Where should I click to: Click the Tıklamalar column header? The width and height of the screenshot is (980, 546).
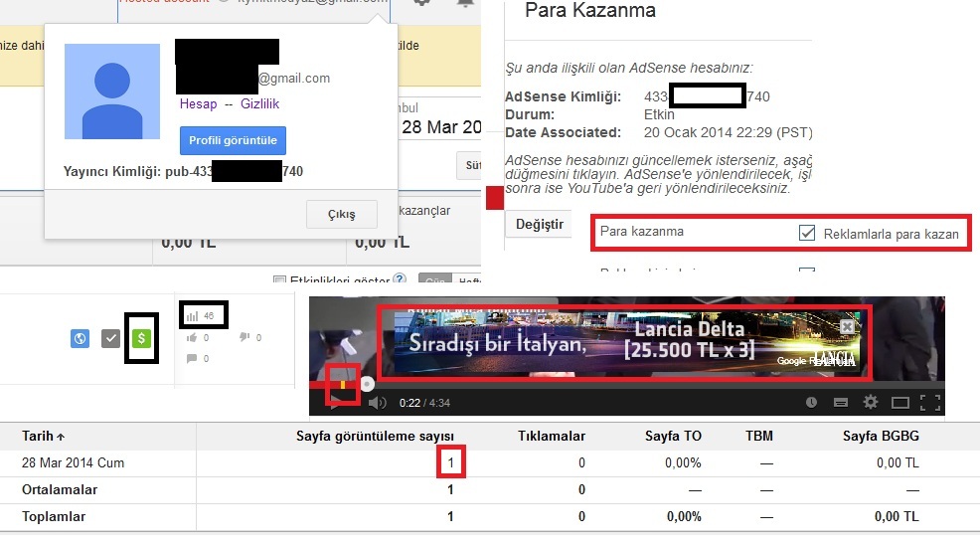(x=552, y=436)
